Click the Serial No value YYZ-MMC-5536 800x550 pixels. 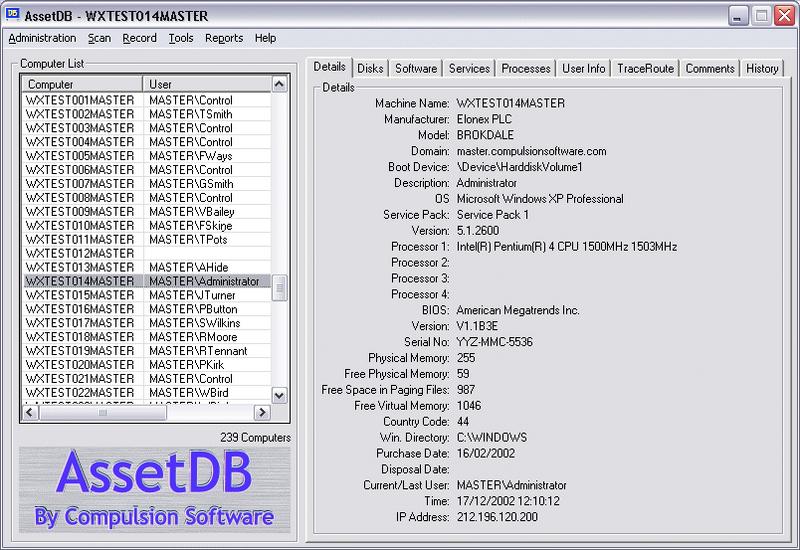494,342
